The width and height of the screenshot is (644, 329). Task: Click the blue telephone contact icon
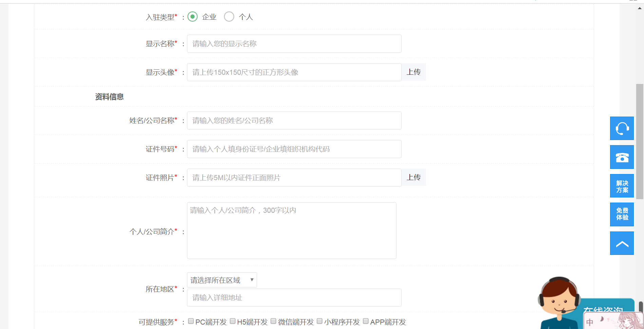point(622,157)
